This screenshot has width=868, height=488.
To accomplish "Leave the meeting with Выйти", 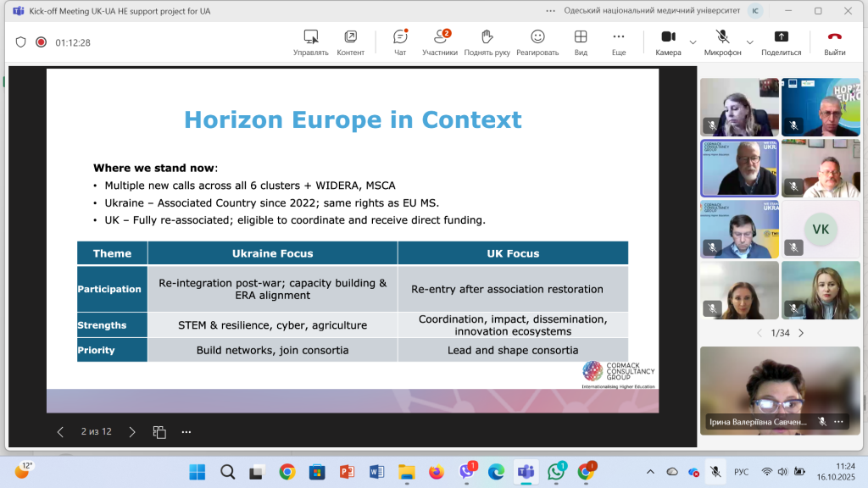I will tap(834, 42).
